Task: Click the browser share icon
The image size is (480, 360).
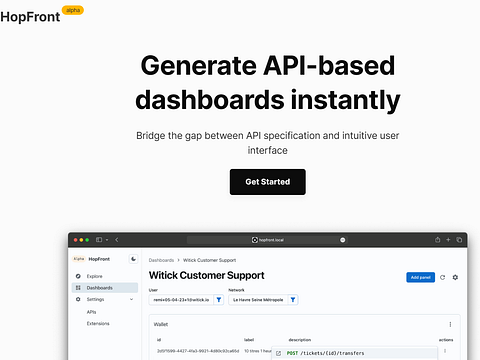Action: (437, 240)
